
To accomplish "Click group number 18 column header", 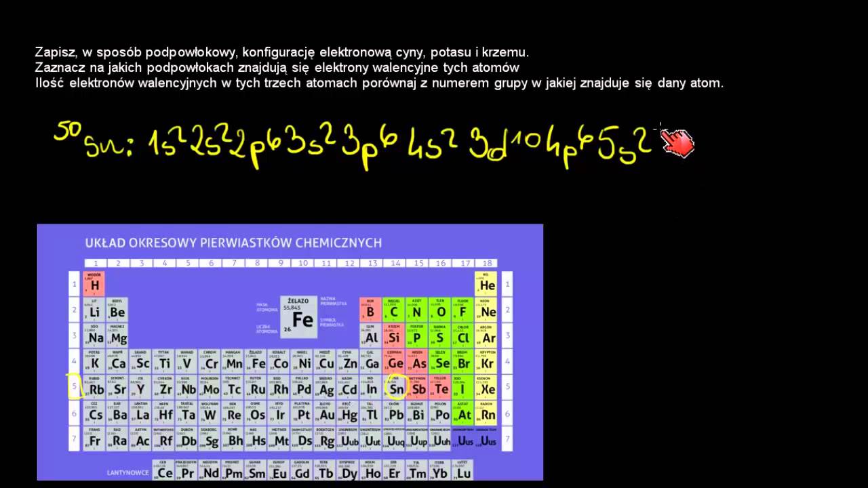I will point(486,263).
